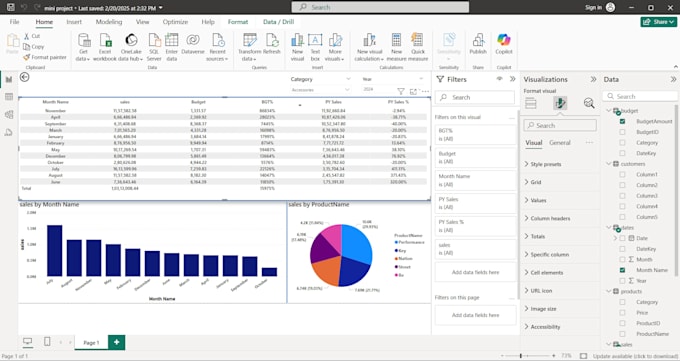This screenshot has width=680, height=361.
Task: Switch to the Modeling ribbon tab
Action: [x=109, y=22]
